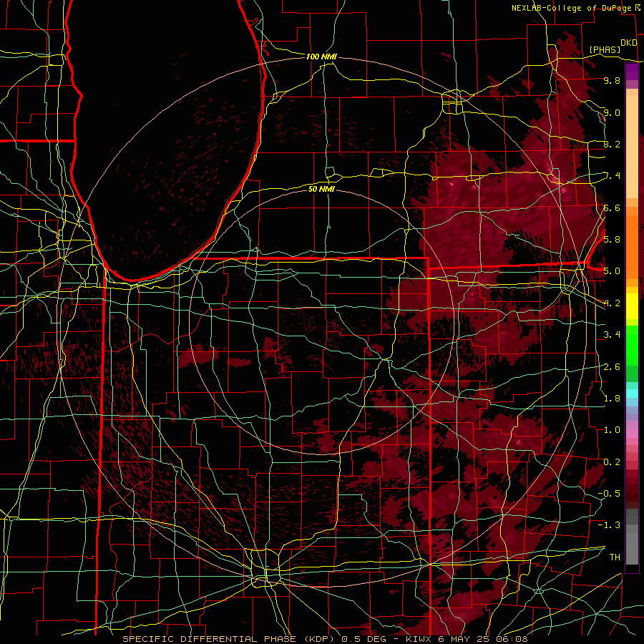Select the 3.4 scale label
This screenshot has width=644, height=644.
pyautogui.click(x=612, y=334)
